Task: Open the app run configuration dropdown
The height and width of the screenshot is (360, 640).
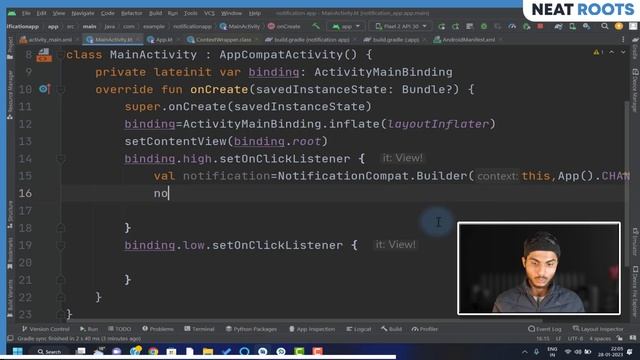Action: click(x=346, y=26)
